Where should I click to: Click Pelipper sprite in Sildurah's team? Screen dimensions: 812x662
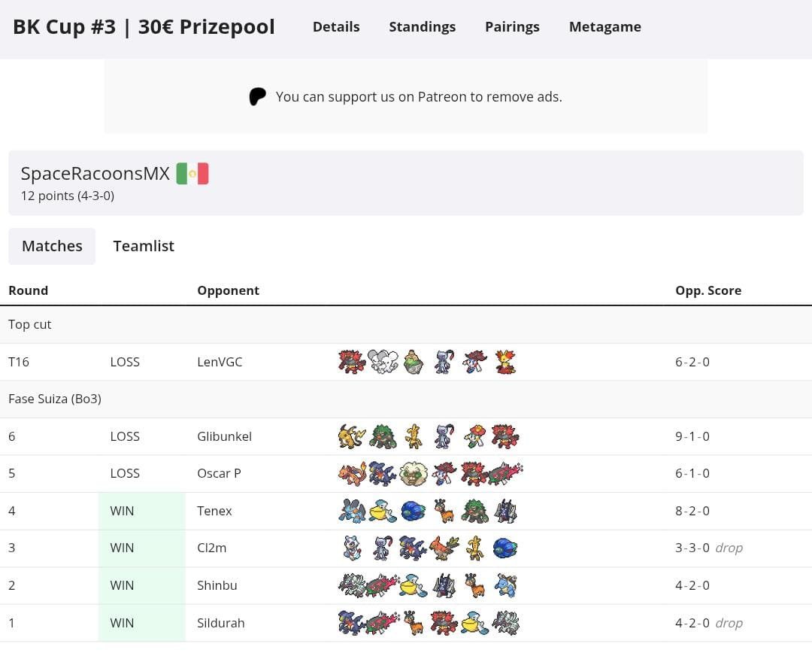pyautogui.click(x=474, y=623)
